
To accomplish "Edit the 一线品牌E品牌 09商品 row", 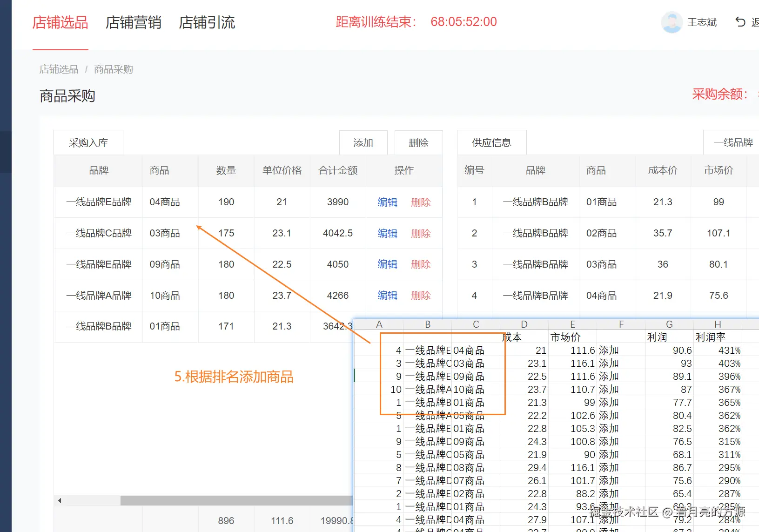I will click(x=387, y=264).
